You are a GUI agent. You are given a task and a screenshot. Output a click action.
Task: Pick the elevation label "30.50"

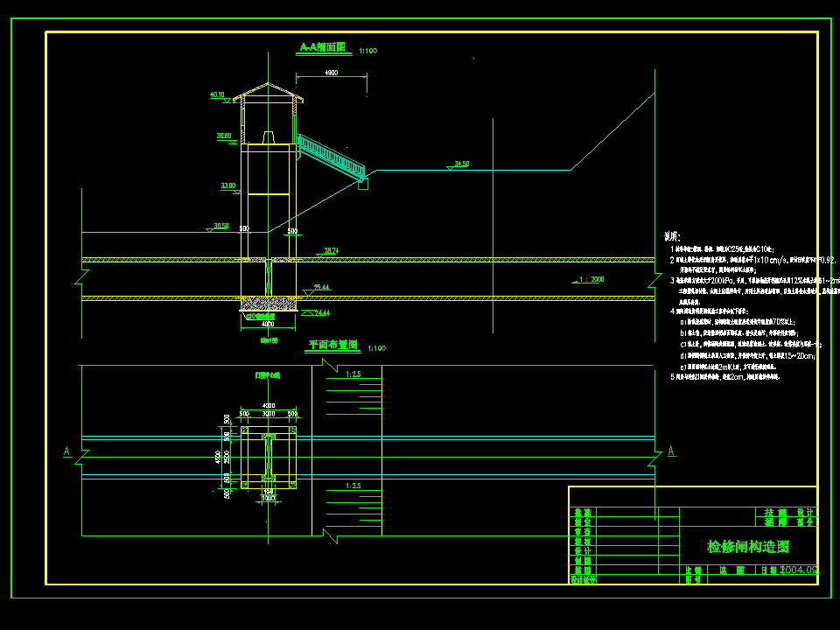tap(221, 226)
